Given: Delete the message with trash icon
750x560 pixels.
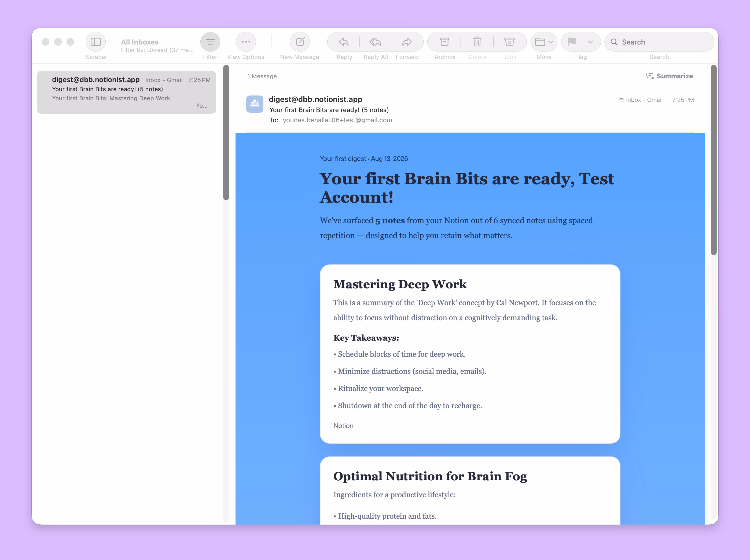Looking at the screenshot, I should (477, 42).
